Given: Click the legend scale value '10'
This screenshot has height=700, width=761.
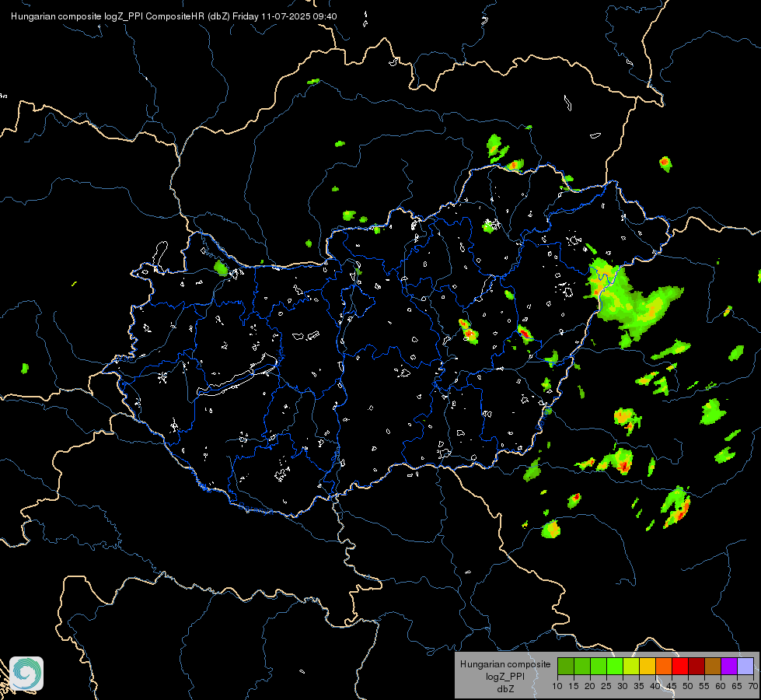Looking at the screenshot, I should (557, 686).
